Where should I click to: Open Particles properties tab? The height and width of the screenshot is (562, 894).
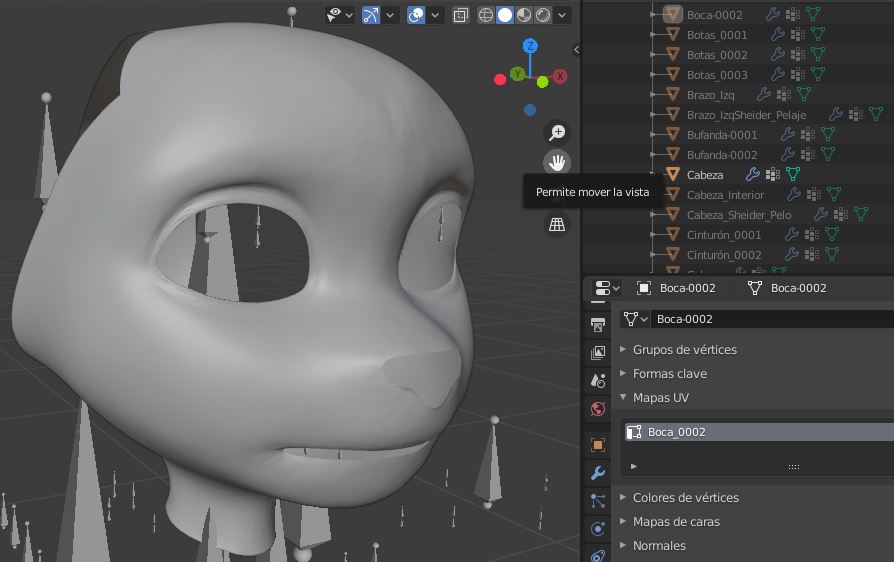pyautogui.click(x=598, y=501)
